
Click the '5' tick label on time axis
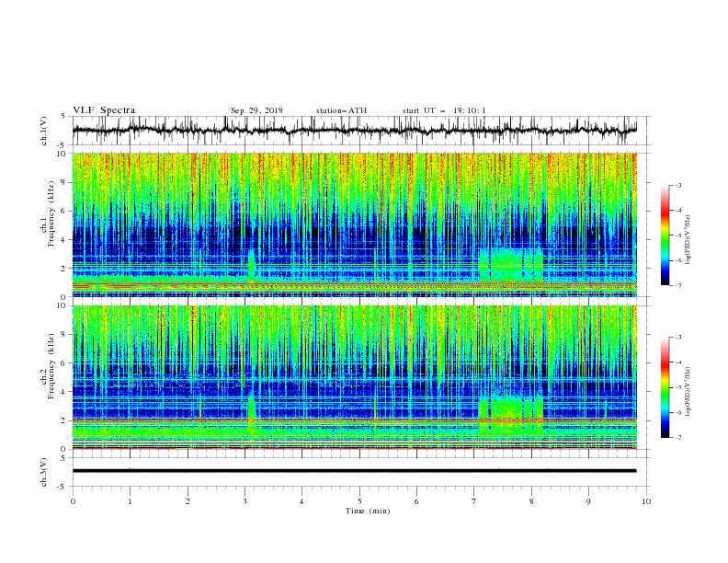point(359,501)
